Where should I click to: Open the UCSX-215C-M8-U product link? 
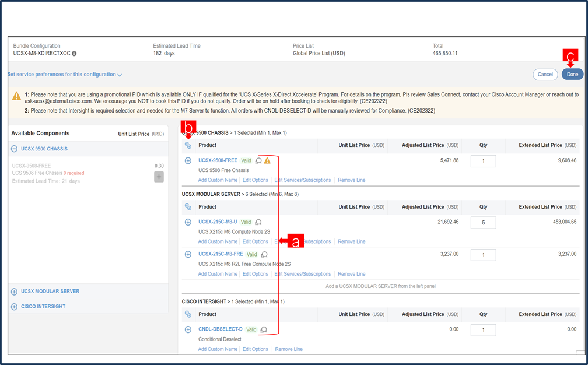pyautogui.click(x=218, y=222)
